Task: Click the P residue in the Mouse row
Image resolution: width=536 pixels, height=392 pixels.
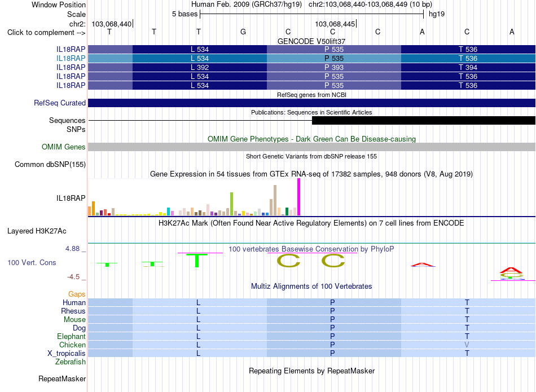Action: coord(332,320)
